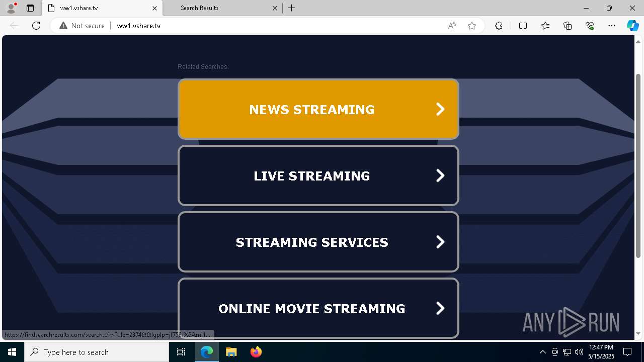Select the ww1.vshare.tv tab
The width and height of the screenshot is (644, 362).
(x=102, y=8)
